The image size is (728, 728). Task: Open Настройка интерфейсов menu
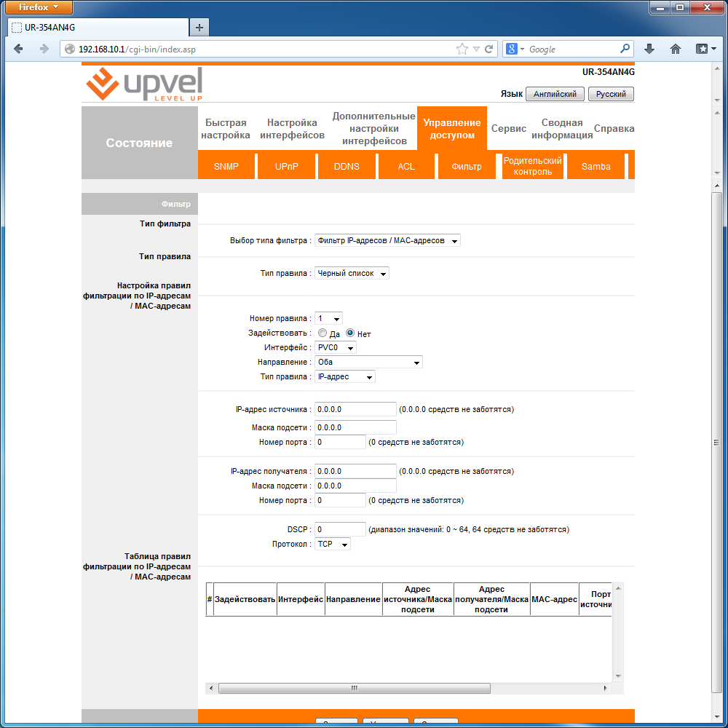(x=292, y=129)
